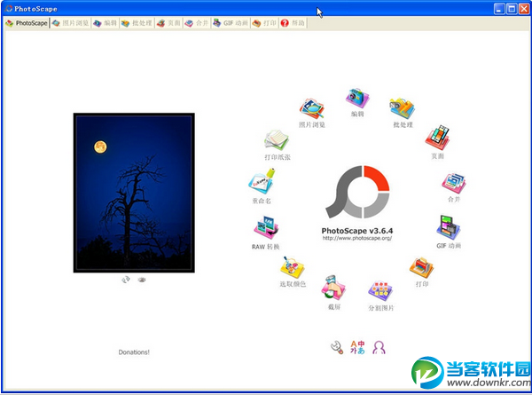Image resolution: width=532 pixels, height=395 pixels.
Task: Click the PhotoScape v3.6.4 version text
Action: 357,231
